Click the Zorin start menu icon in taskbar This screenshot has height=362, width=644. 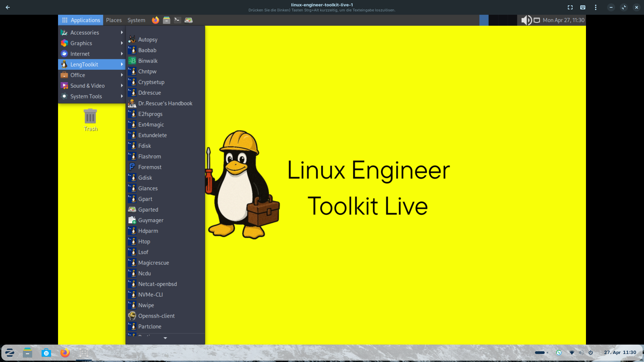tap(10, 353)
